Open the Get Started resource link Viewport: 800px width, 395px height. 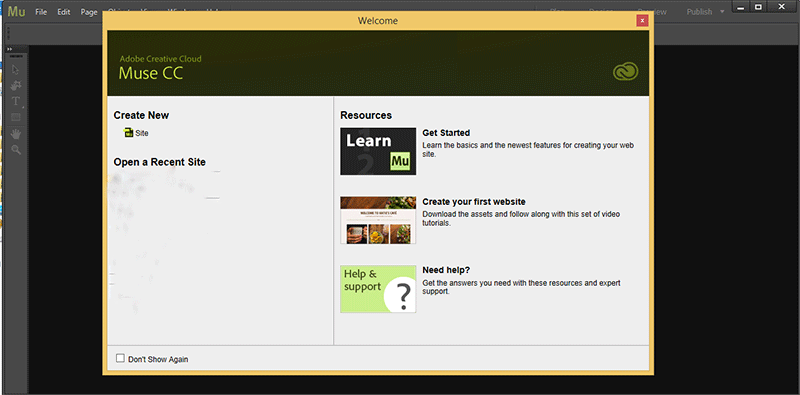446,133
